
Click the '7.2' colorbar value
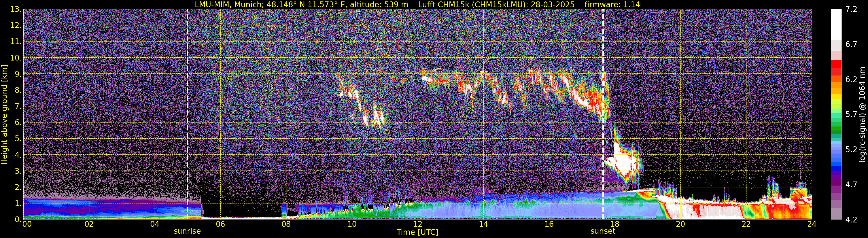coord(851,10)
